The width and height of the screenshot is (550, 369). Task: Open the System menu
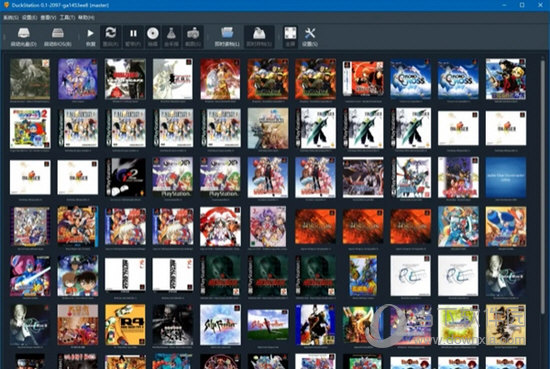(11, 17)
